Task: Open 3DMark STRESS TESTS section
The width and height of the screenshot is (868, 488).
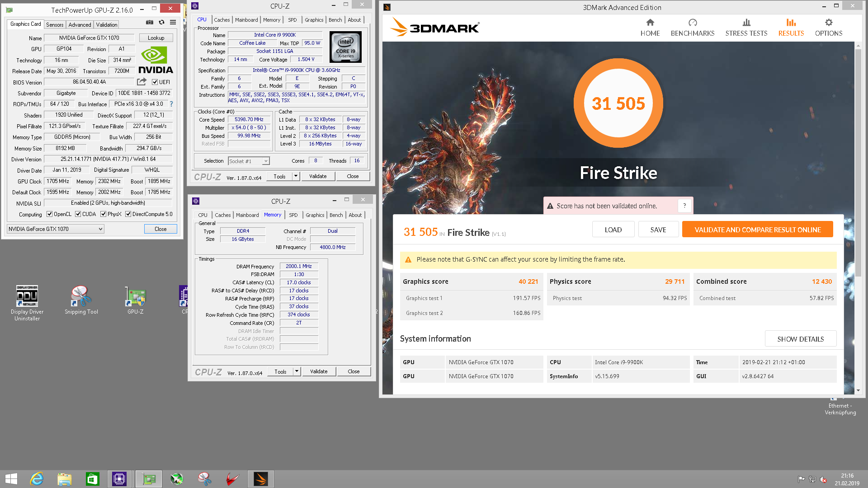Action: (746, 28)
